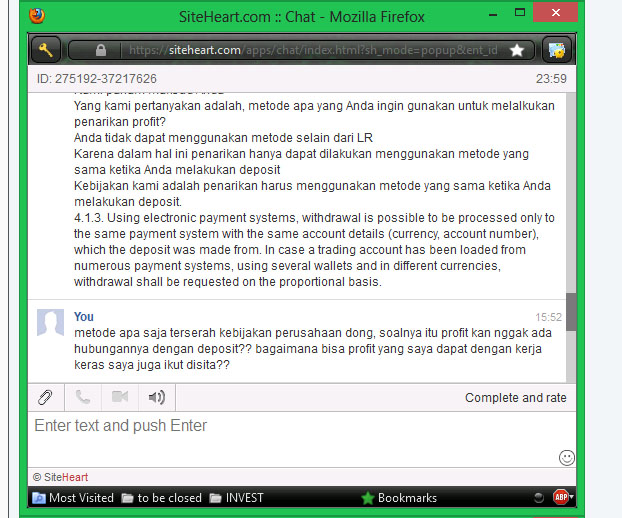Open the key icon button left of the address bar
Viewport: 622px width, 518px height.
click(x=46, y=50)
